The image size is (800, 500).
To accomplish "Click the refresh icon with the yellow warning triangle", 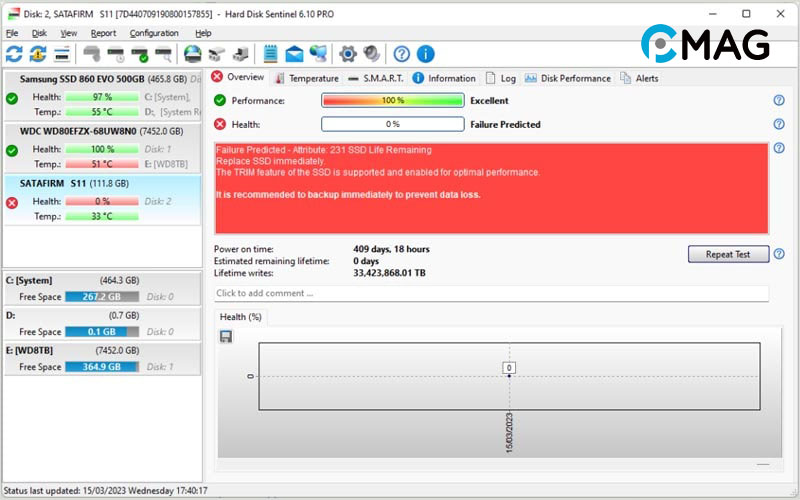I will (x=38, y=54).
